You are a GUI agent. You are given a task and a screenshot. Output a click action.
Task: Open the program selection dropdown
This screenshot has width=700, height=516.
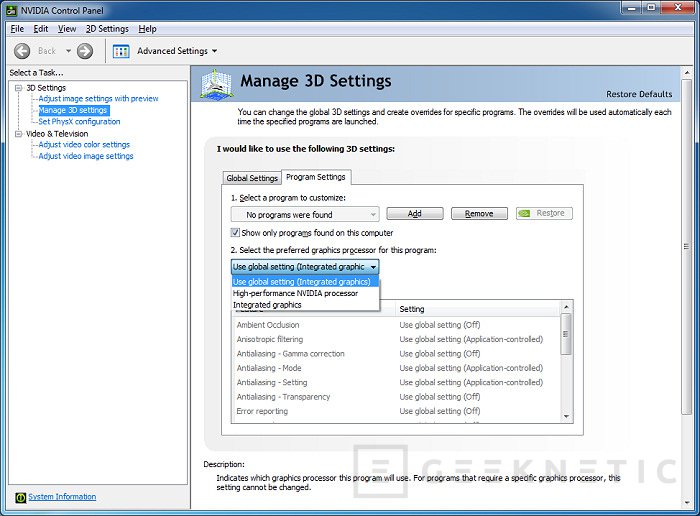coord(305,215)
